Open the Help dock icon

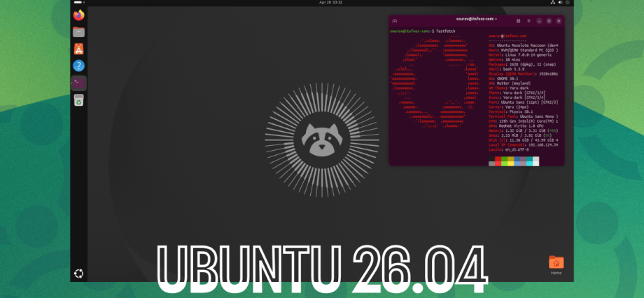(79, 65)
